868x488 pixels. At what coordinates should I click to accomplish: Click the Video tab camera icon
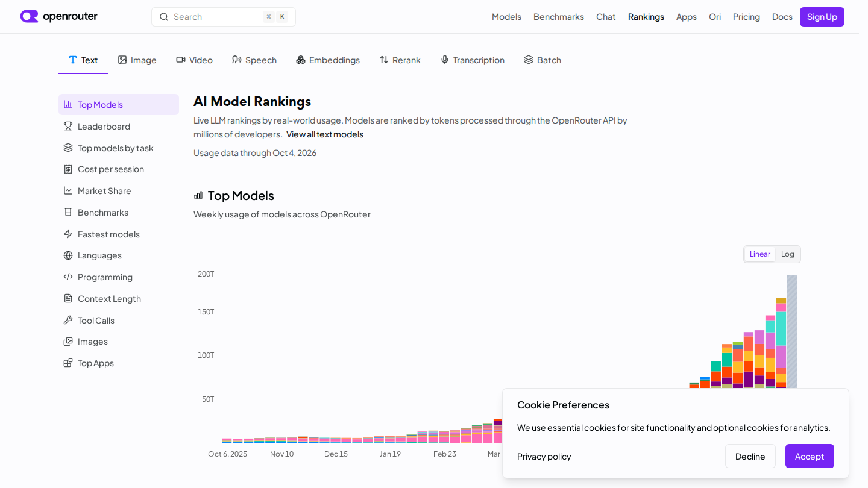click(181, 60)
